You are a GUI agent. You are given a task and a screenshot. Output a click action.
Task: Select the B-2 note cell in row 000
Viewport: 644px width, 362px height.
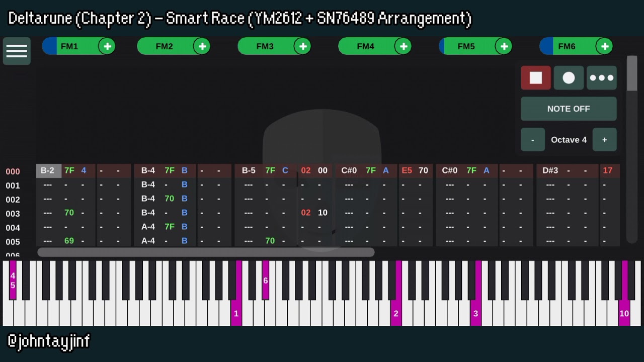coord(48,170)
